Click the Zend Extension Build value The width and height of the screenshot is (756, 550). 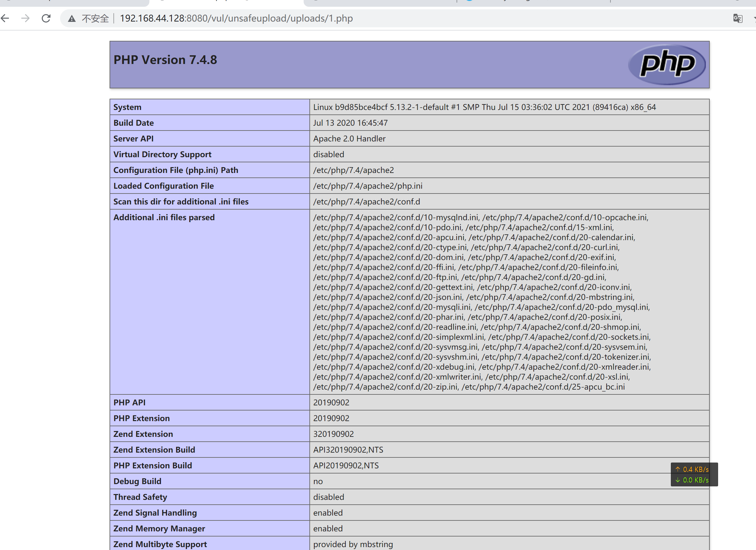[348, 450]
